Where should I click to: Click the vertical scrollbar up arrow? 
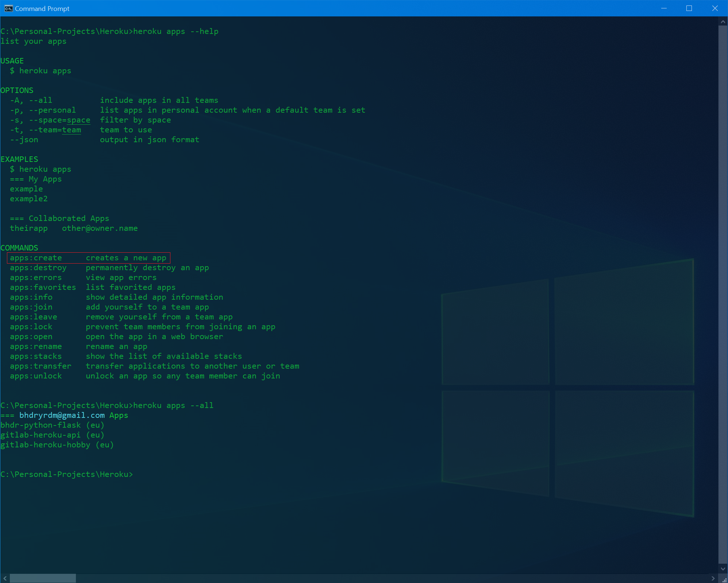pos(723,22)
